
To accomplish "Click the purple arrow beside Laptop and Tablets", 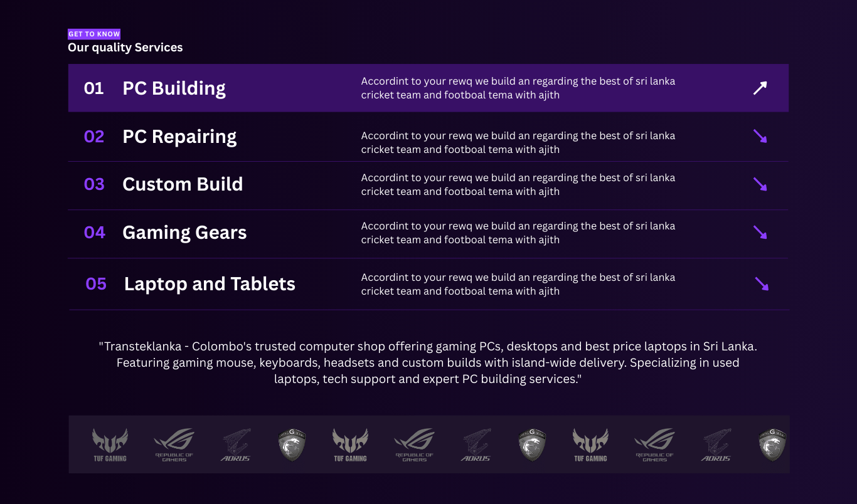I will pos(762,284).
